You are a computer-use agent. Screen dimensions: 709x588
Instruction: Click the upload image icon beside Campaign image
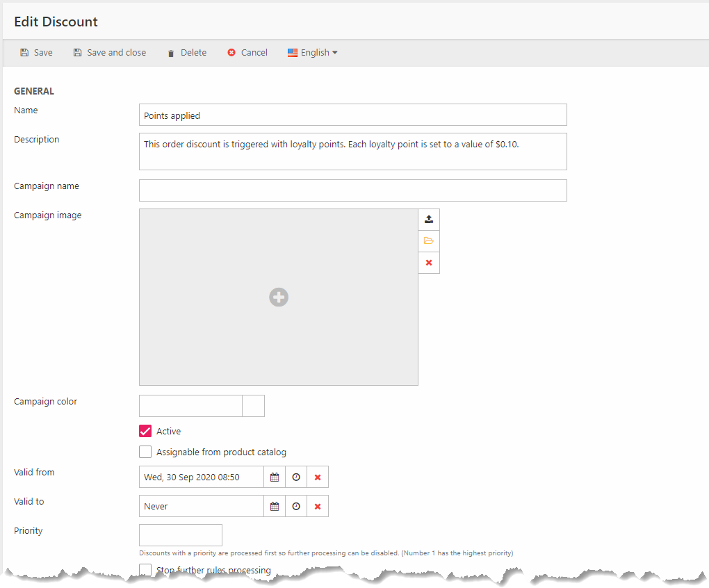coord(429,220)
